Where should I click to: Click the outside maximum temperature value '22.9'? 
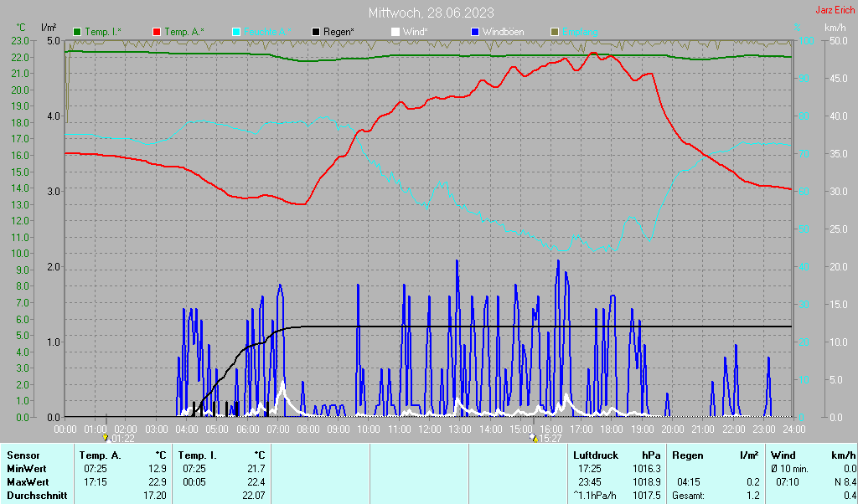[158, 483]
